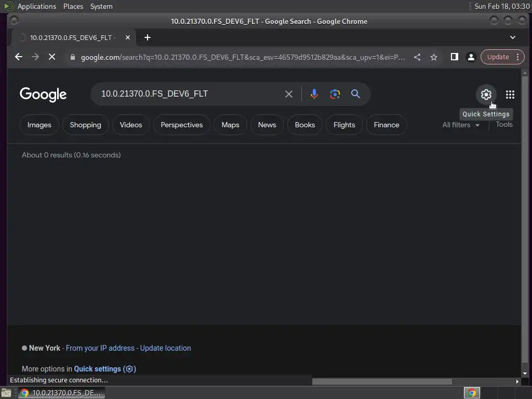
Task: Clear the search box with the X icon
Action: [289, 94]
